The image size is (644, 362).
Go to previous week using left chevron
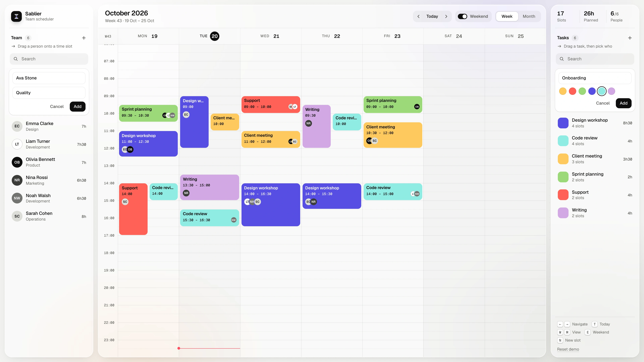click(x=418, y=16)
